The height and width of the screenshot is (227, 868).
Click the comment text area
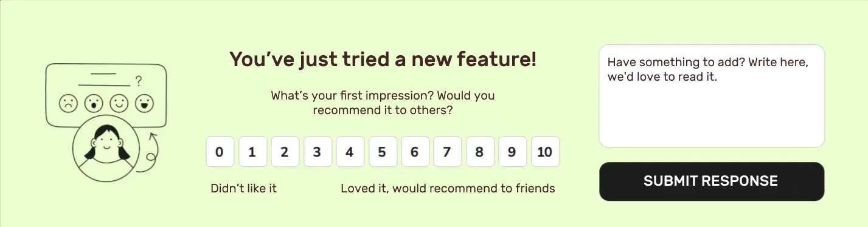tap(712, 96)
